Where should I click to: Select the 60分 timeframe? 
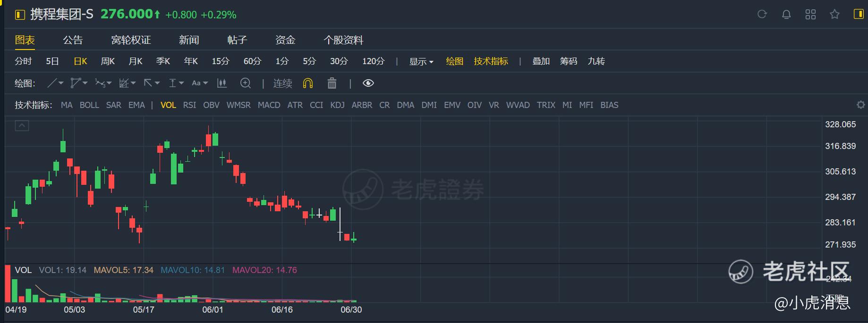[x=252, y=61]
